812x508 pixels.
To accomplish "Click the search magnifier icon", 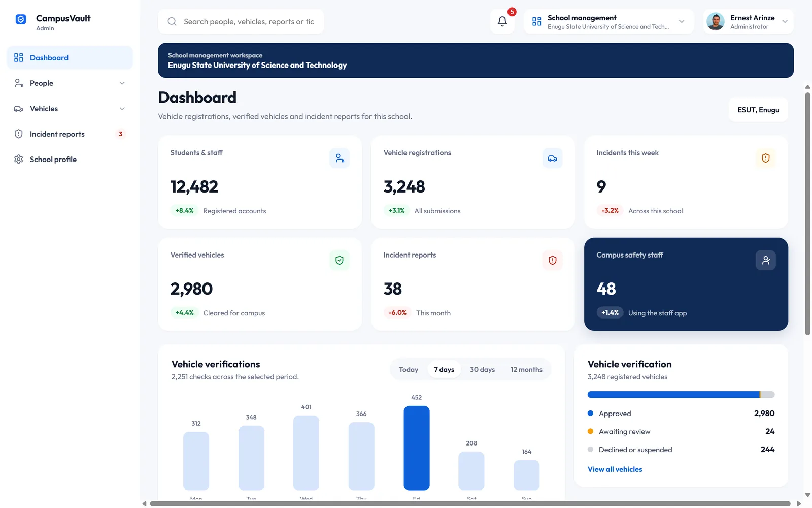I will pyautogui.click(x=172, y=21).
